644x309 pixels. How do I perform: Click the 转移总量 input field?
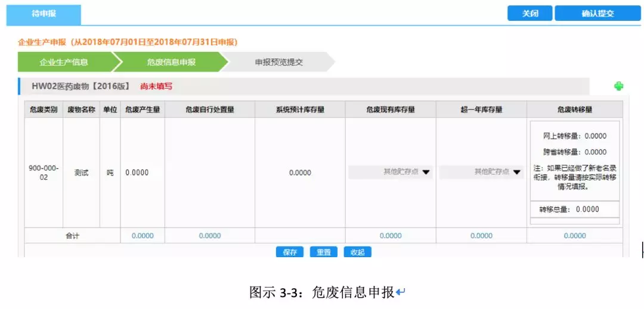coord(587,210)
